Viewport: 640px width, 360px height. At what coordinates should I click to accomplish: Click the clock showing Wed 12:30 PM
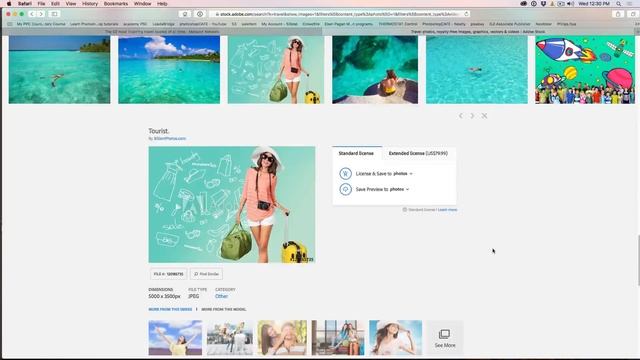(x=594, y=4)
